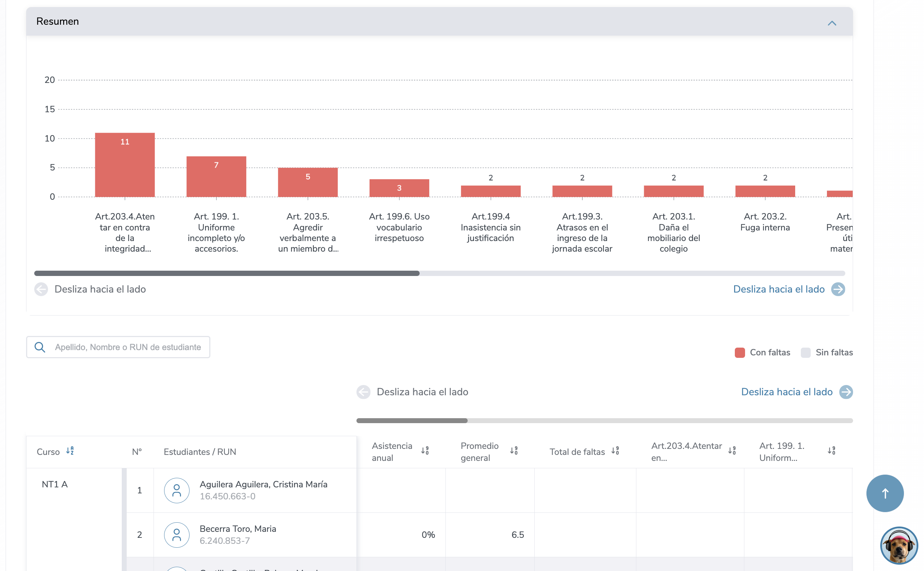
Task: Sort by Curso column icon
Action: point(70,451)
